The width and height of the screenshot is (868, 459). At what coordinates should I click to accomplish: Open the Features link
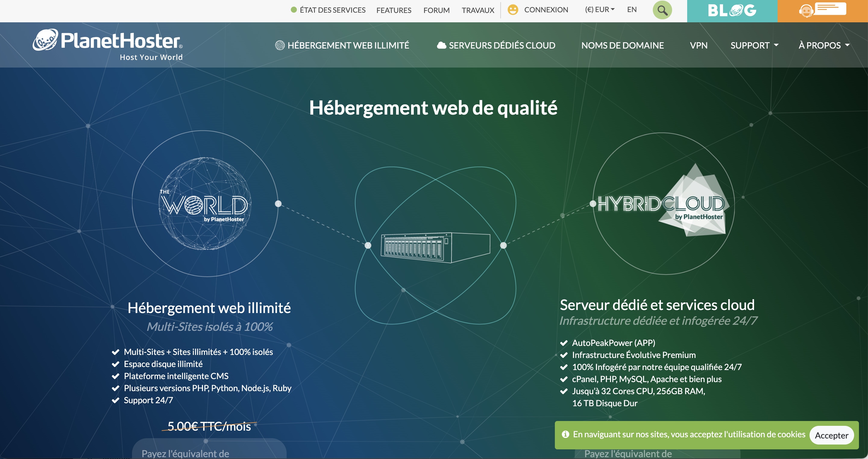(394, 10)
